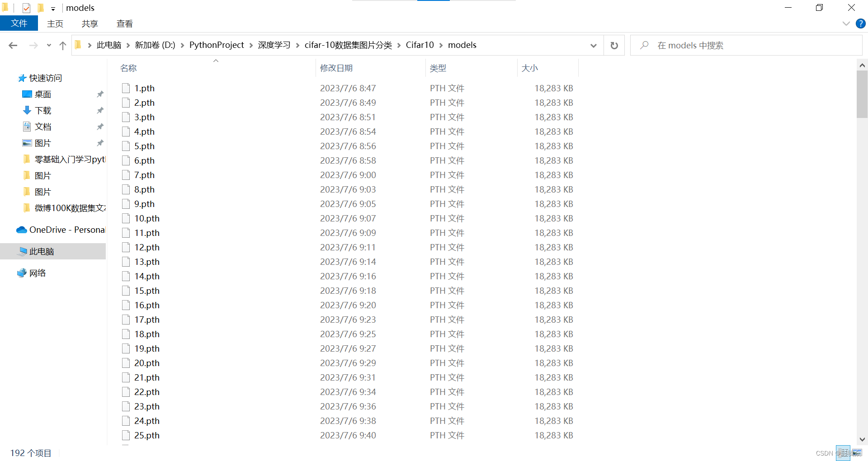Image resolution: width=868 pixels, height=461 pixels.
Task: Create a new folder via quick access toolbar
Action: (x=40, y=8)
